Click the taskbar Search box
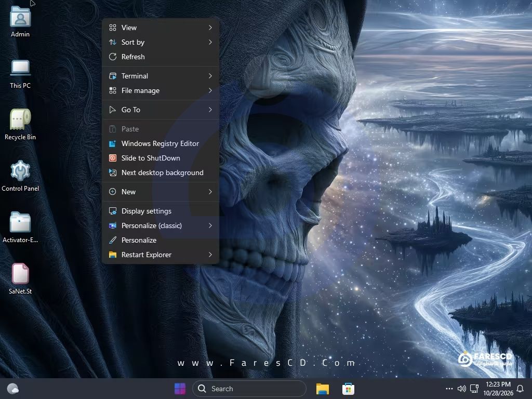The height and width of the screenshot is (399, 532). click(x=249, y=389)
